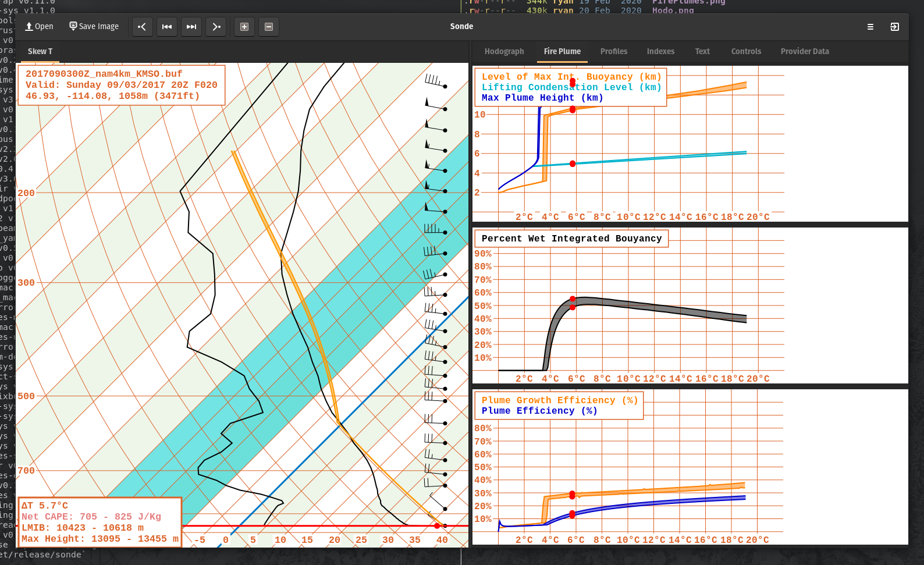The width and height of the screenshot is (924, 565).
Task: Click the Save Image button
Action: [x=94, y=26]
